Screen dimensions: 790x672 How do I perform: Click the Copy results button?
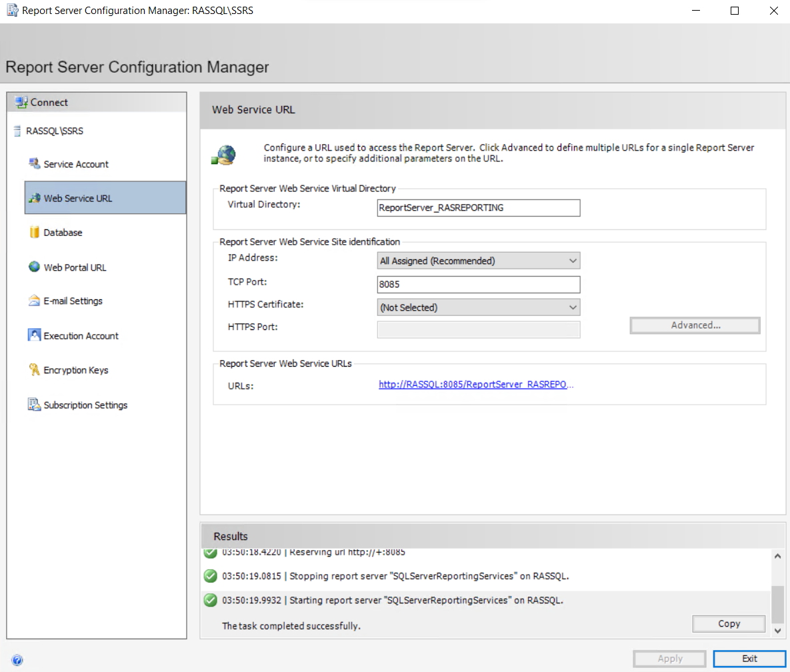pyautogui.click(x=729, y=624)
